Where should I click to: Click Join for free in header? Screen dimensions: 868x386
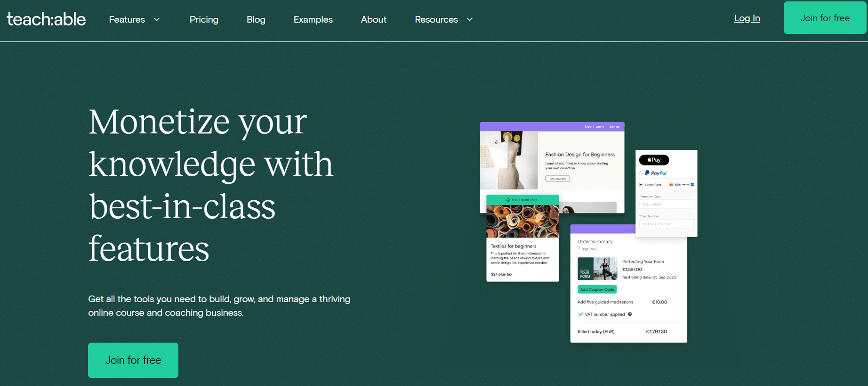pos(825,18)
